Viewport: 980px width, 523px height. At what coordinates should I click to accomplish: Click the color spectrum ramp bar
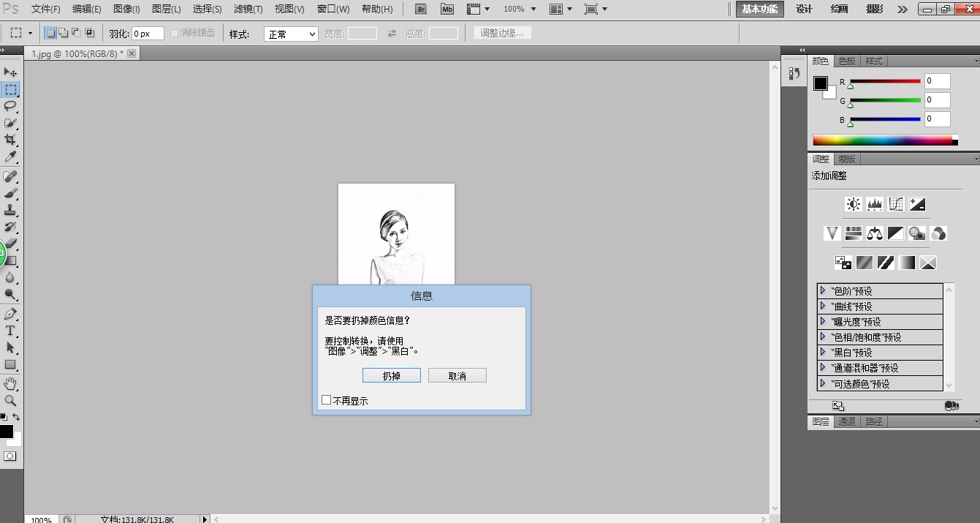882,140
